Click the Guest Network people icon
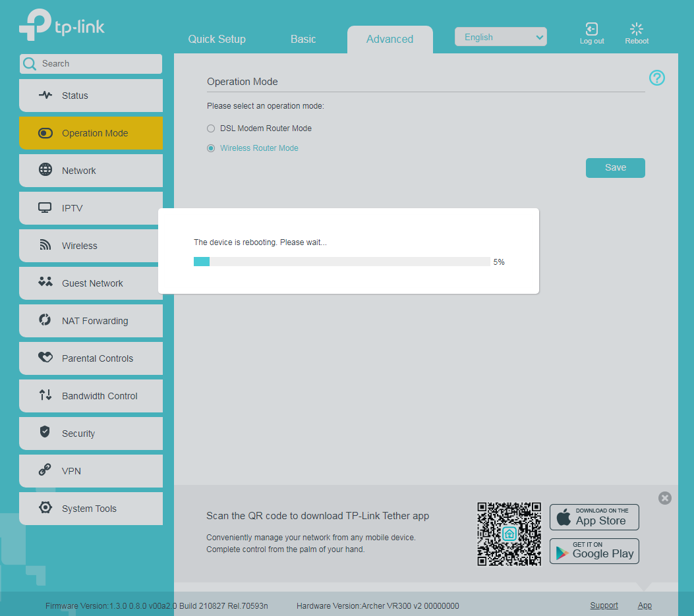The height and width of the screenshot is (616, 694). coord(45,281)
